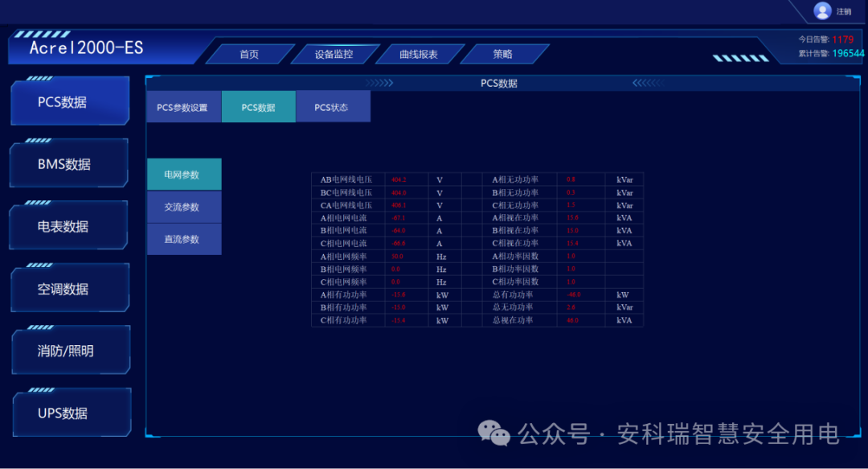Screen dimensions: 868x469
Task: Click the AB电网线电压 row label
Action: 346,179
